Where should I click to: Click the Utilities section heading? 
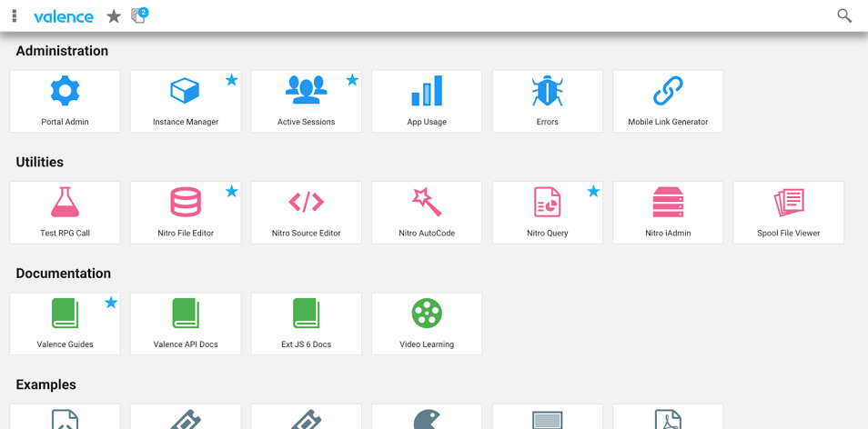click(x=40, y=162)
